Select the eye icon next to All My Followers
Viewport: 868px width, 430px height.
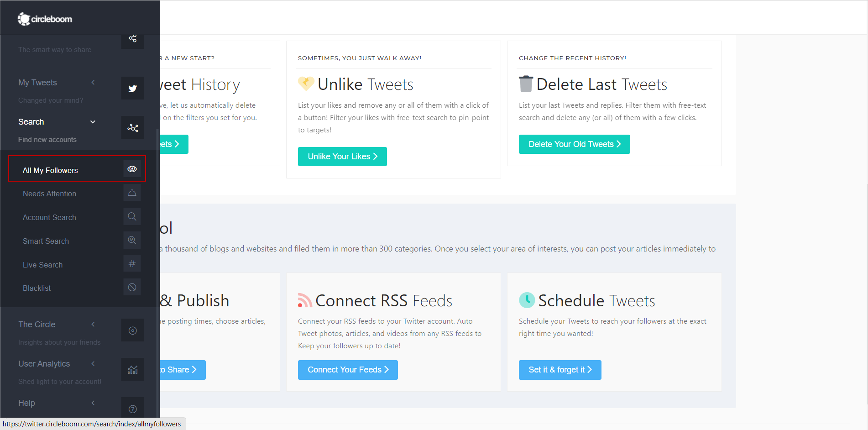point(132,168)
